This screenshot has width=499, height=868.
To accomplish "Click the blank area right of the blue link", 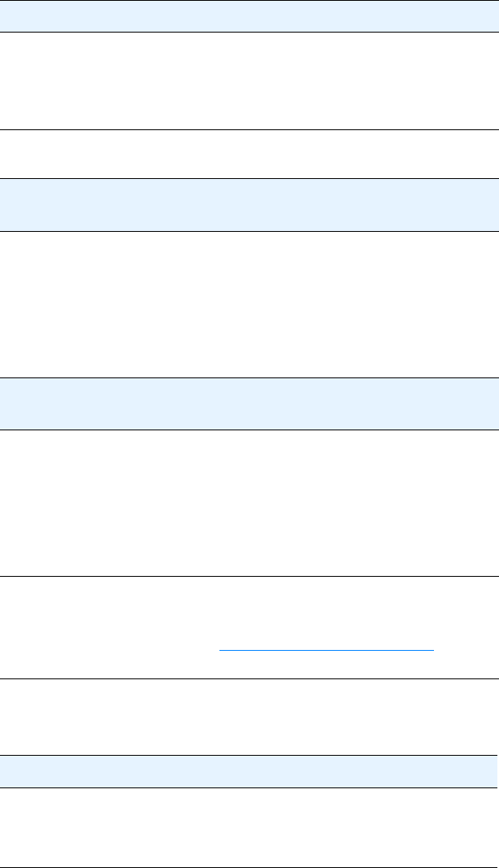I will (x=466, y=628).
